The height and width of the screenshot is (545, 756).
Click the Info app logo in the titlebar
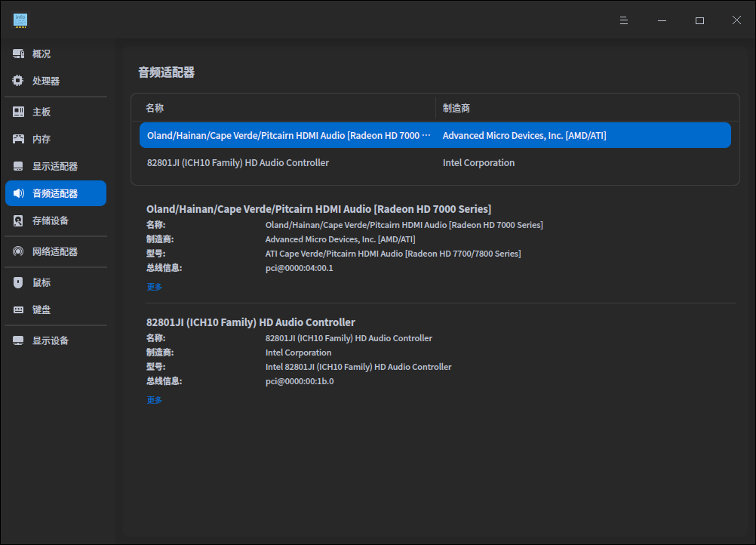tap(20, 20)
